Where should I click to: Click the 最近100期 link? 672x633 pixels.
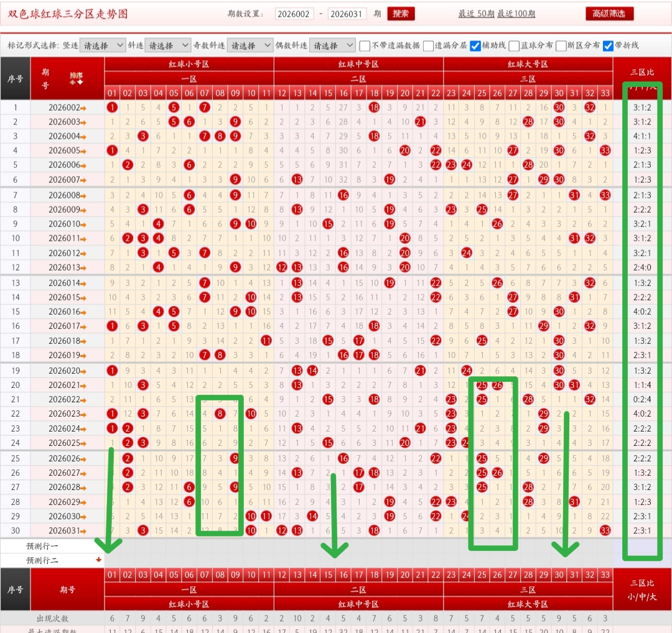[516, 14]
